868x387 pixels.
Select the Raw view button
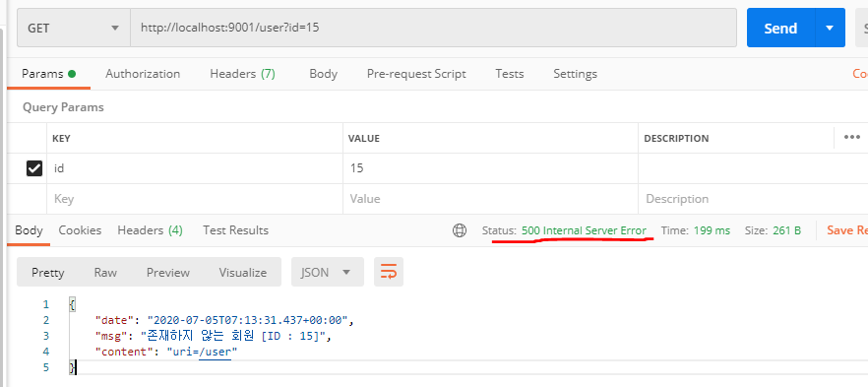105,273
